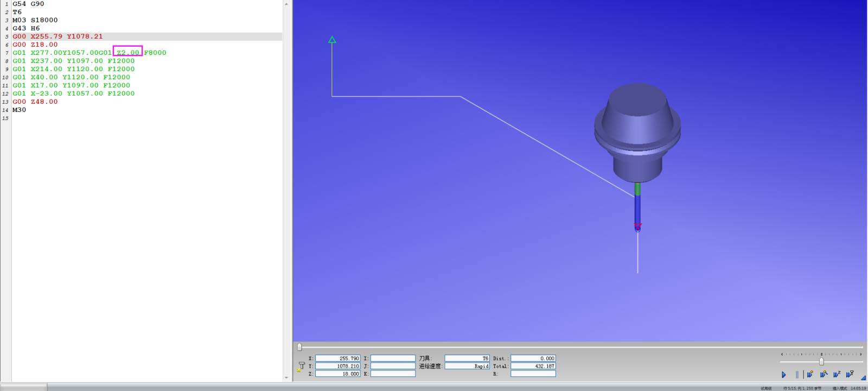Click fast-forward to next rapid move icon
868x391 pixels.
click(x=824, y=374)
